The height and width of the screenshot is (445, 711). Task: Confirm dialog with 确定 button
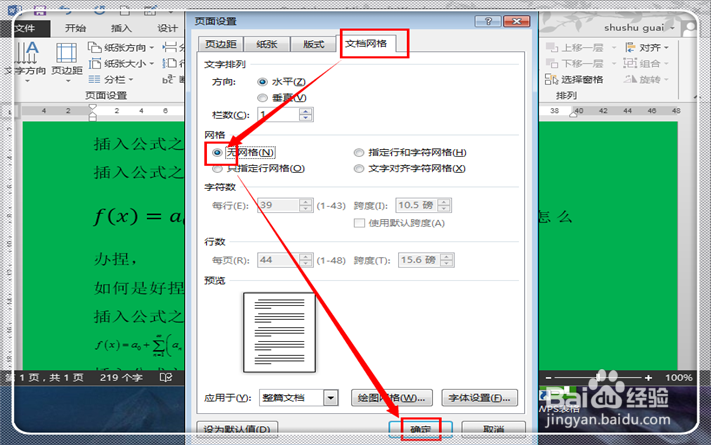[420, 429]
